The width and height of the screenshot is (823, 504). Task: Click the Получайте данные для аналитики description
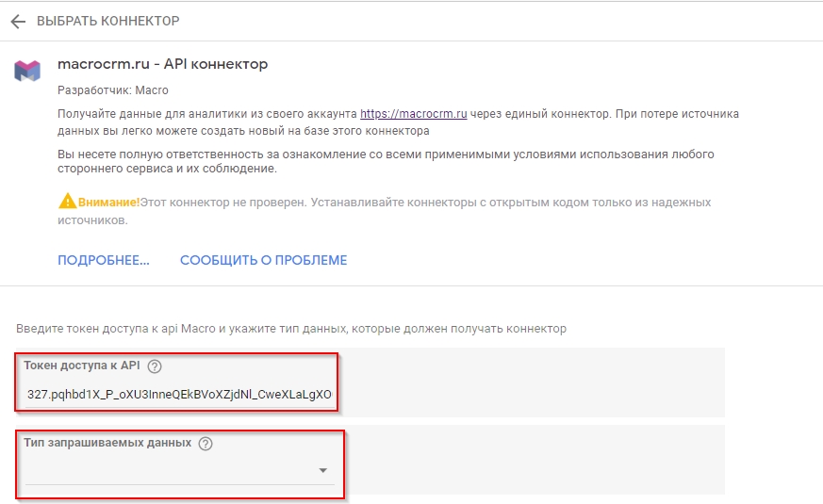click(207, 114)
